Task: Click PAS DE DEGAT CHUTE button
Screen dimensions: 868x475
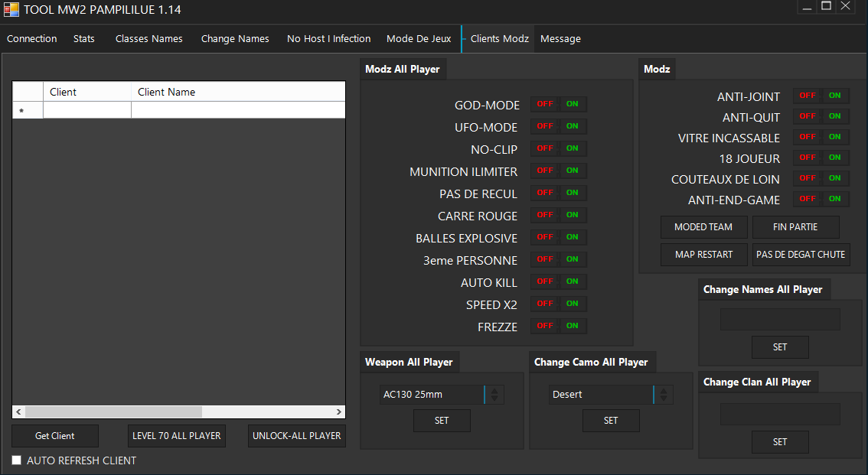Action: (x=801, y=255)
